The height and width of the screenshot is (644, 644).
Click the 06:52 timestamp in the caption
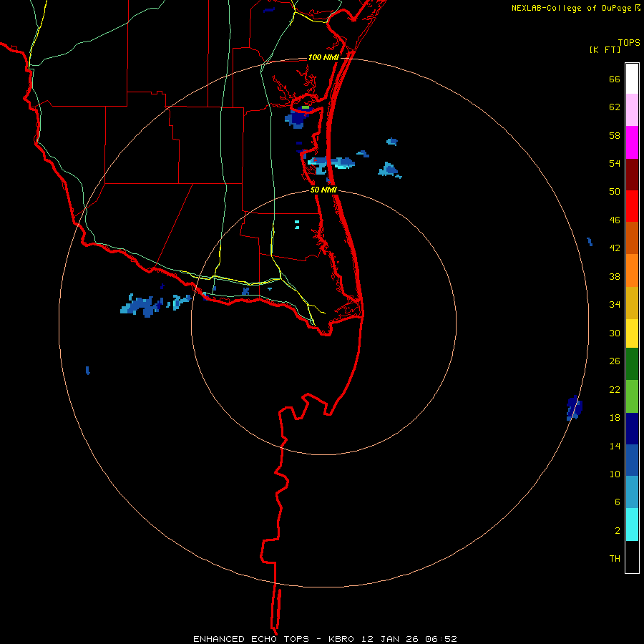coord(441,639)
